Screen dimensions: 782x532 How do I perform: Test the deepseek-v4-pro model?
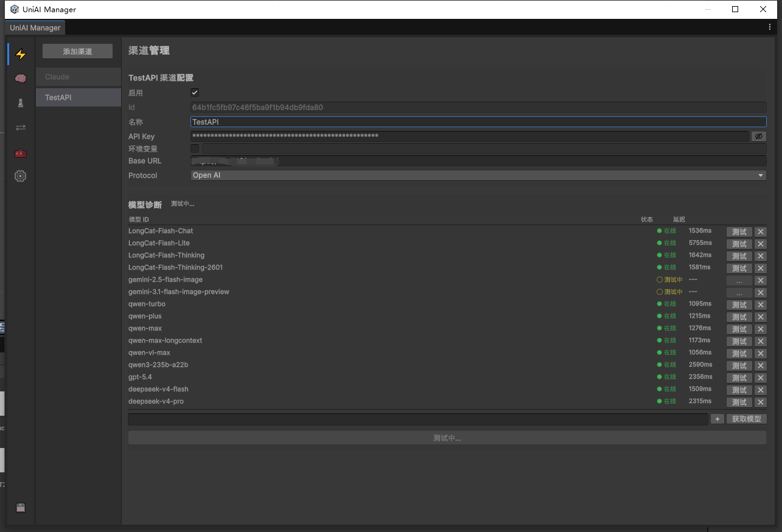pyautogui.click(x=739, y=402)
